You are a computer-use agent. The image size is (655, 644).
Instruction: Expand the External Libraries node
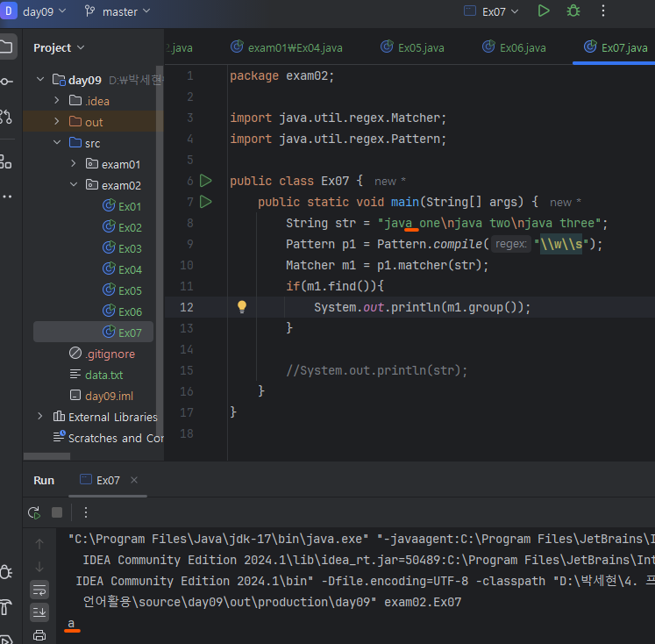(x=39, y=417)
